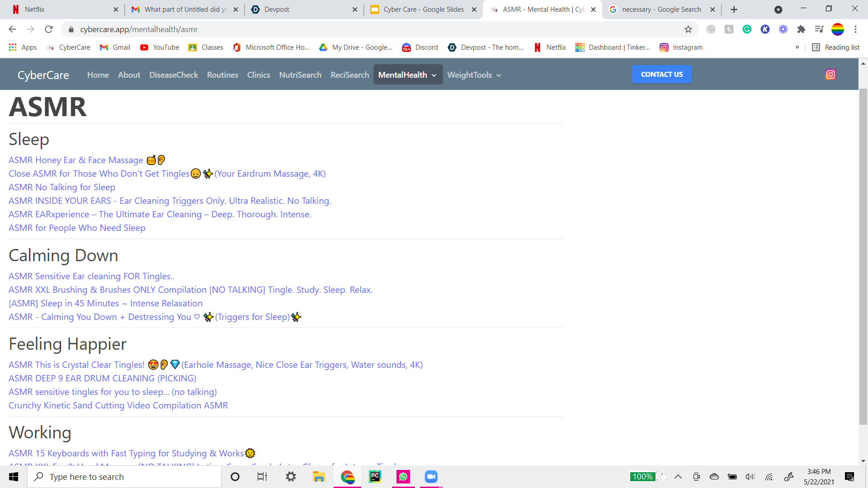Open the Chrome three-dot menu

[x=855, y=29]
